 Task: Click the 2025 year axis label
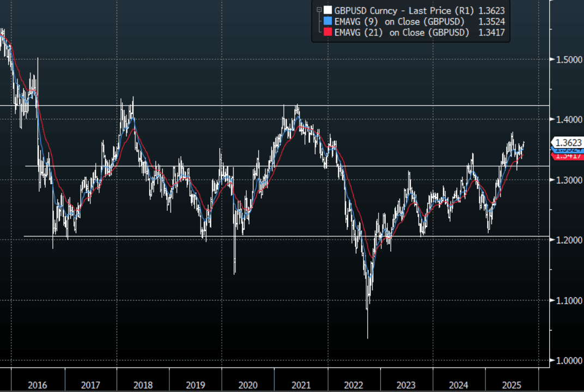pyautogui.click(x=512, y=385)
